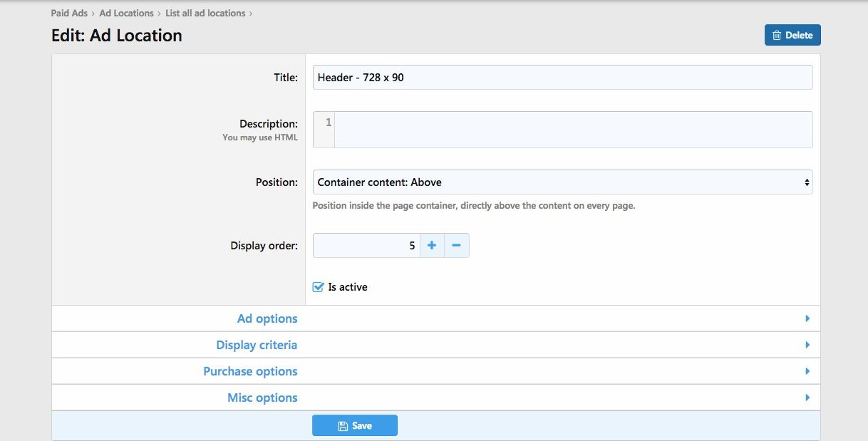Screen dimensions: 868x441
Task: Expand the Ad options section
Action: coord(267,318)
